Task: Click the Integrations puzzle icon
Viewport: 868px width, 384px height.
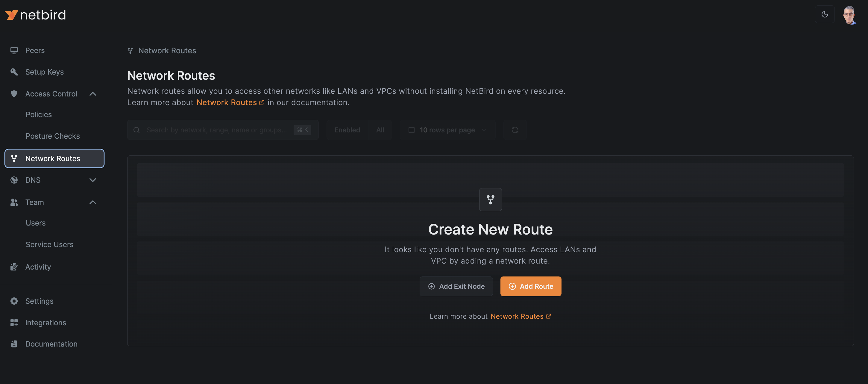Action: click(14, 322)
